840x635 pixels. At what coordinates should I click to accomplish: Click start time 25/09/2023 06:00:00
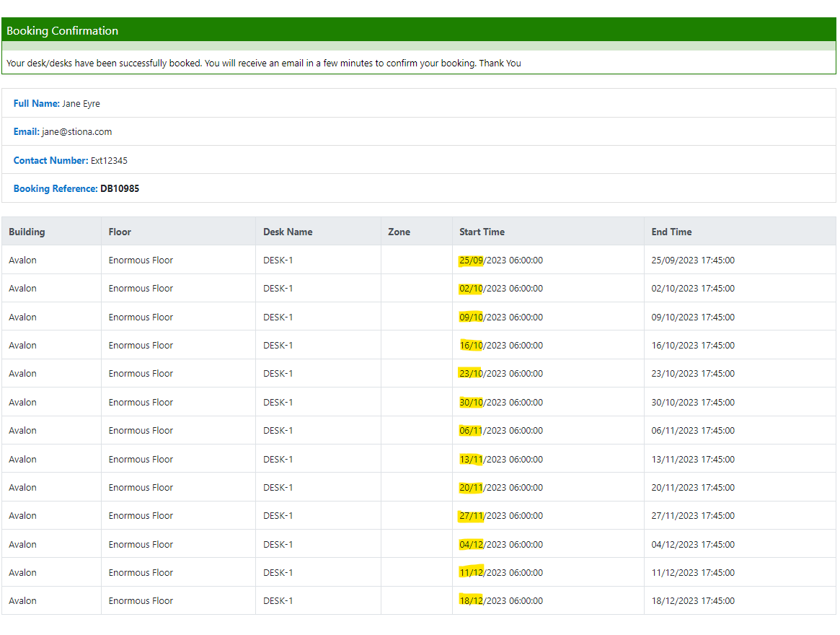(501, 260)
